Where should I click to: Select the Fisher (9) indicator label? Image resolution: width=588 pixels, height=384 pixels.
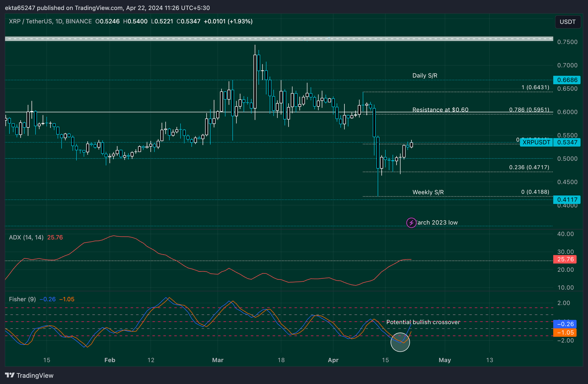(22, 299)
